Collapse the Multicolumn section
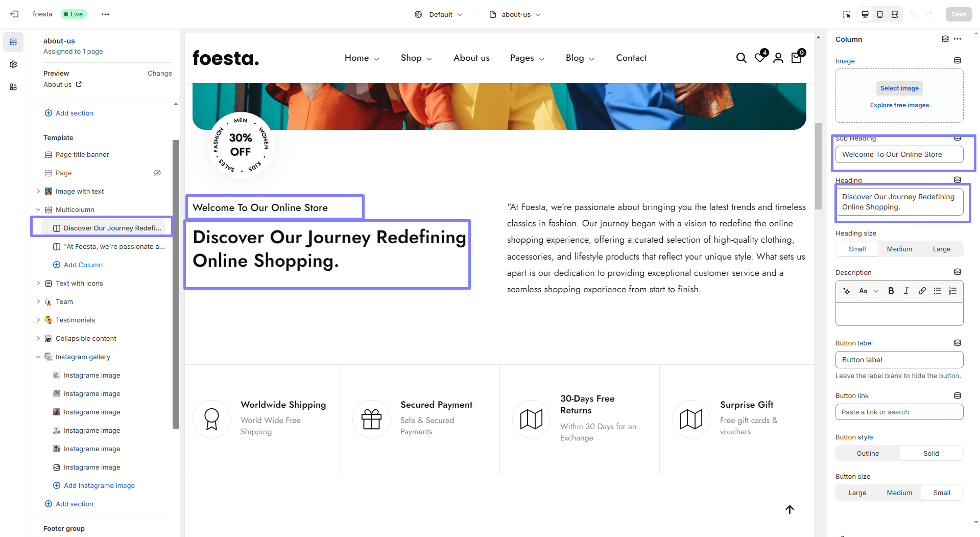 (38, 209)
